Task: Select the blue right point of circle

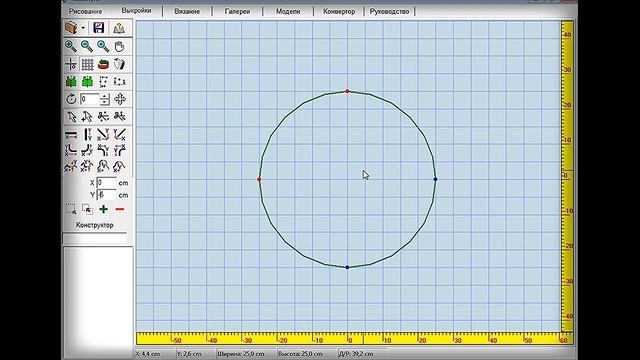Action: [435, 179]
